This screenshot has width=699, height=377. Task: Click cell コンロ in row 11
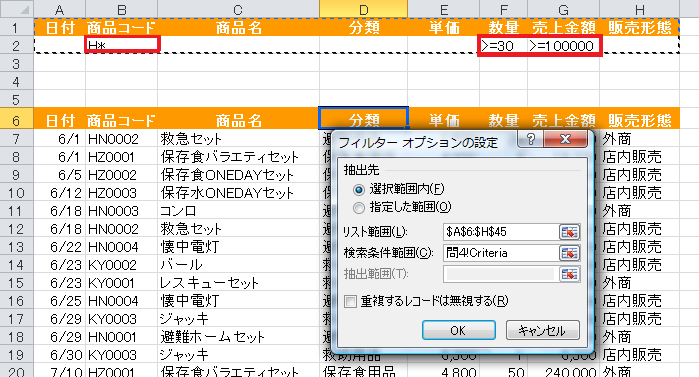click(238, 211)
